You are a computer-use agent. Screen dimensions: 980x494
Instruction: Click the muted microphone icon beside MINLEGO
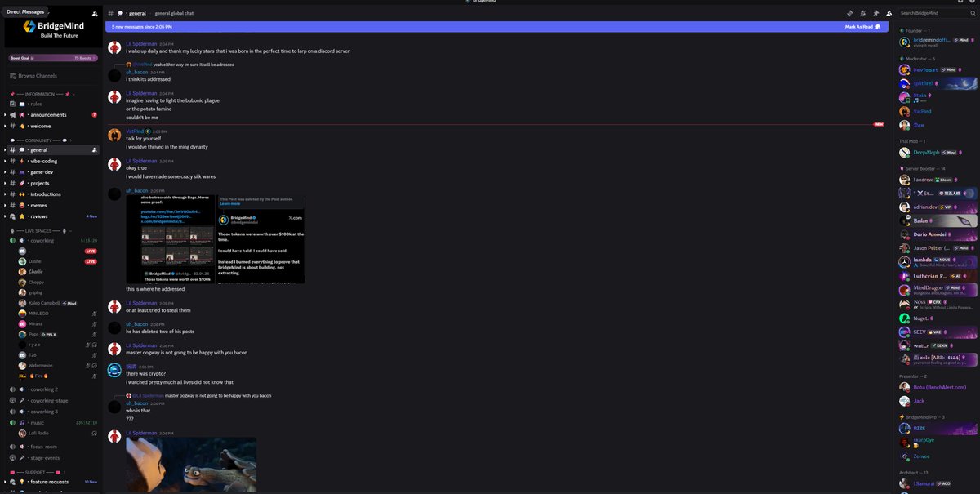(94, 314)
